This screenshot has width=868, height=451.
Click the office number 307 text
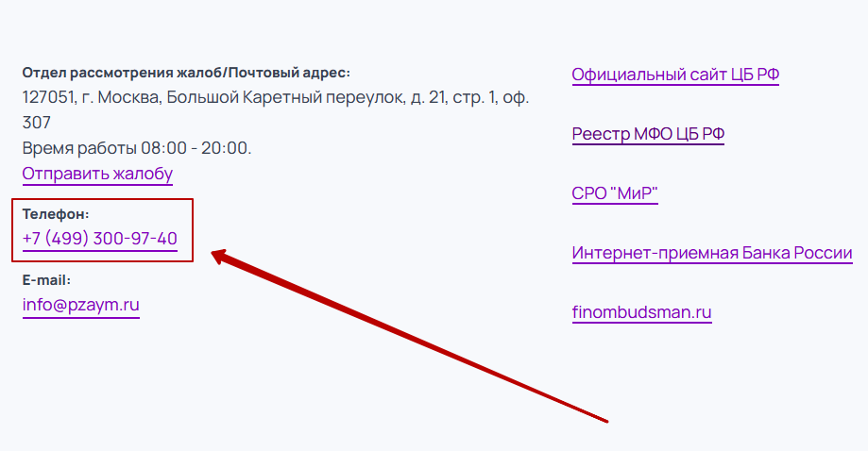(x=36, y=123)
